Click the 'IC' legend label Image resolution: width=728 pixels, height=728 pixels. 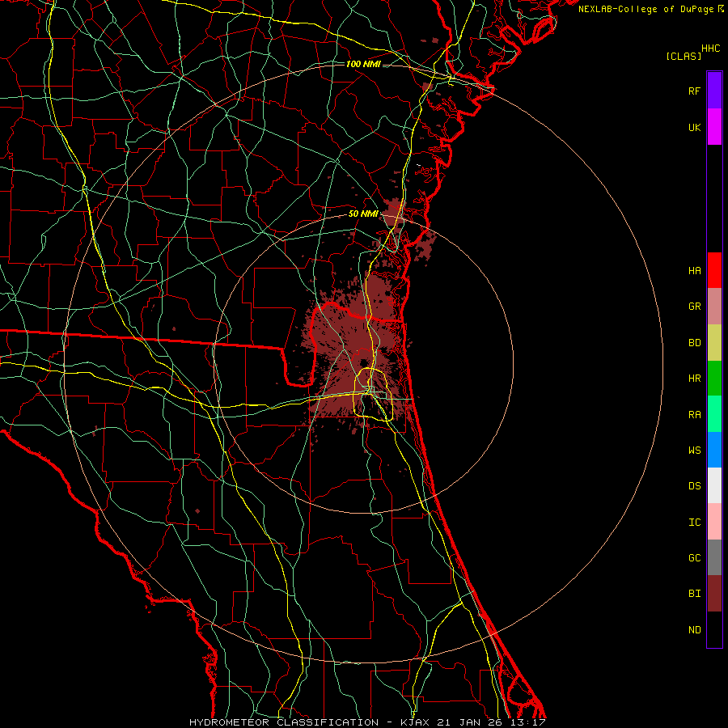[x=694, y=522]
